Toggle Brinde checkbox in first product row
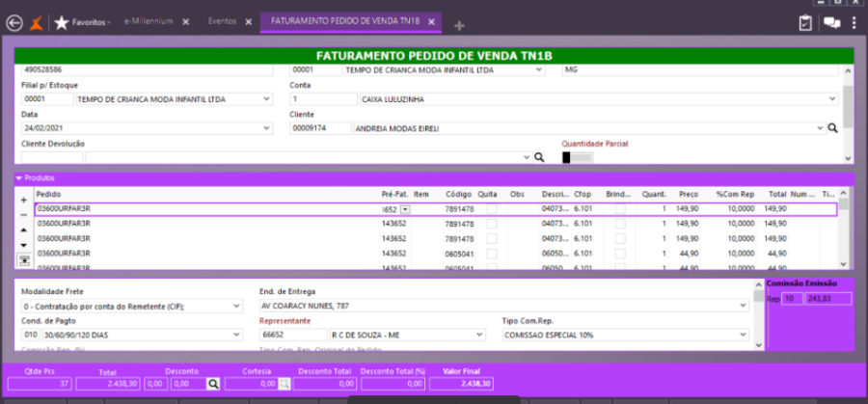The image size is (868, 404). pyautogui.click(x=620, y=208)
